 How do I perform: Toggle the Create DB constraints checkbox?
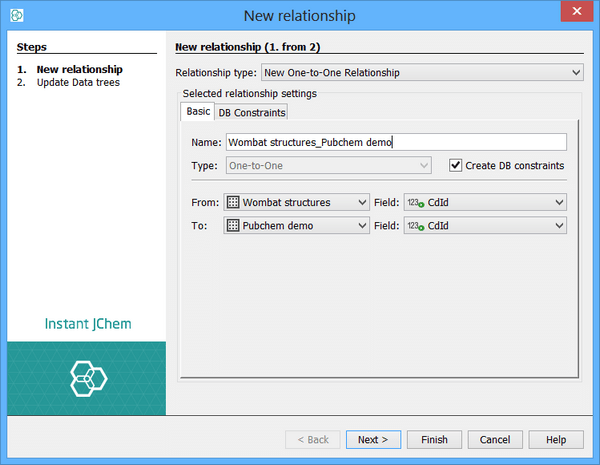[456, 165]
